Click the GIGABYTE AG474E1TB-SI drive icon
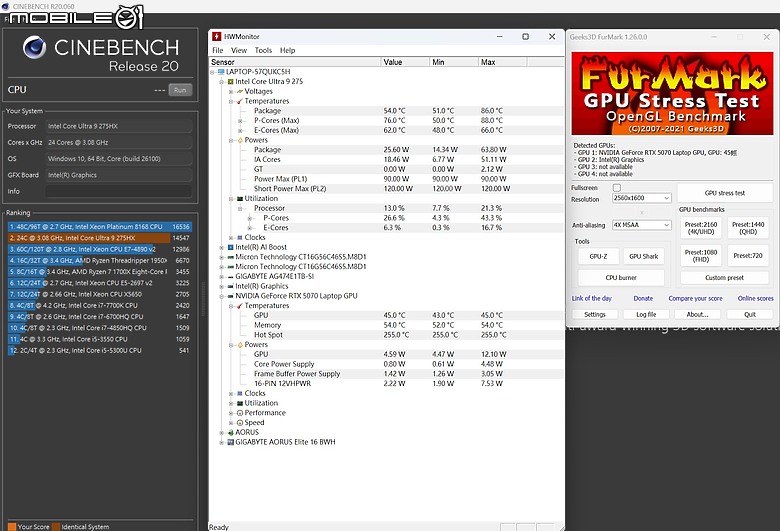 (x=231, y=277)
